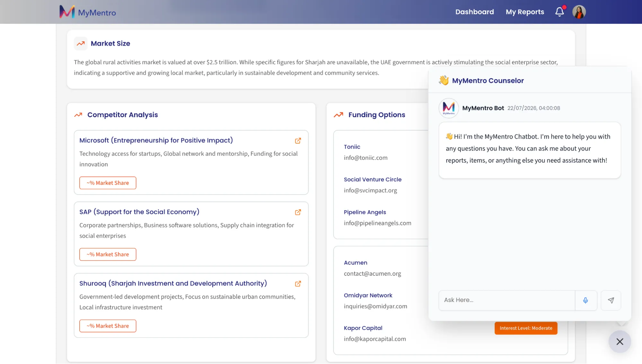Click info@pipelineangels.com email
Viewport: 642px width, 364px height.
coord(377,223)
